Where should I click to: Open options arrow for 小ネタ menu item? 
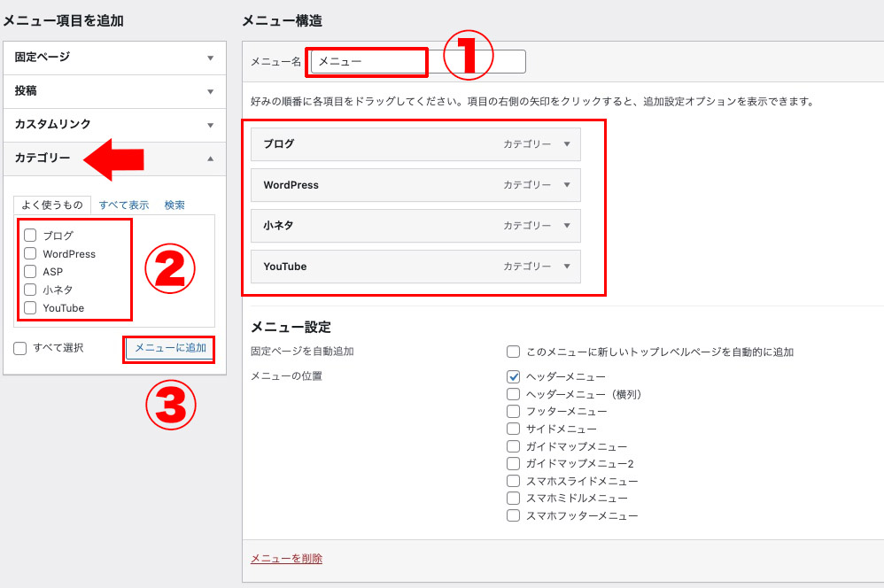567,226
